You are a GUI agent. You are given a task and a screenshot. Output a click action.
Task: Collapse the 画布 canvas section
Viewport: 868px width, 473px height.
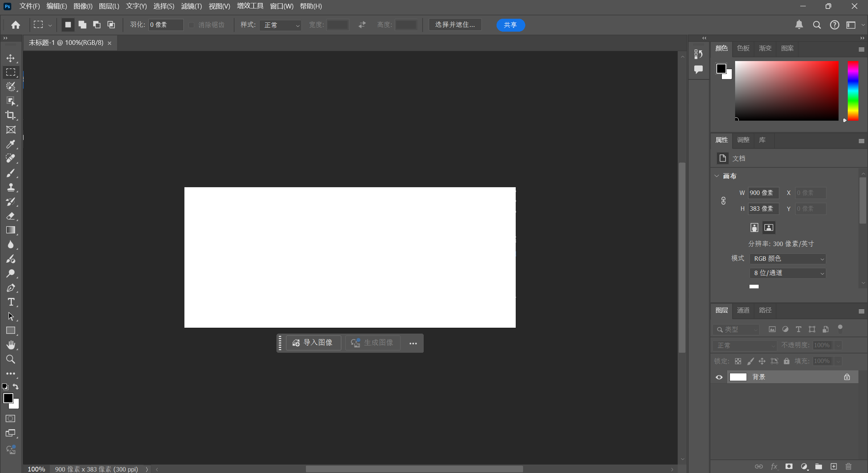pyautogui.click(x=716, y=176)
